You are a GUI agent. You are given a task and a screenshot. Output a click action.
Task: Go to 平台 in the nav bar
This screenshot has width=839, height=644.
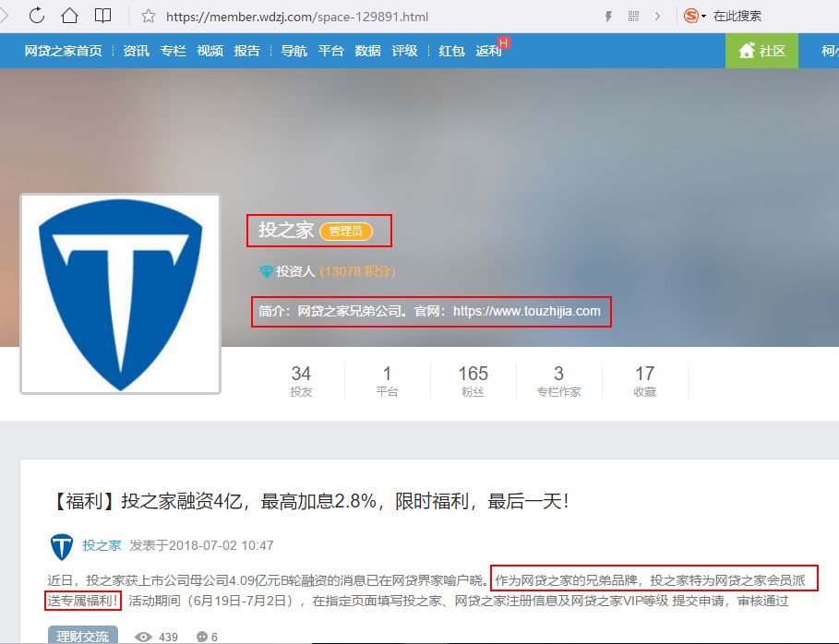point(330,51)
